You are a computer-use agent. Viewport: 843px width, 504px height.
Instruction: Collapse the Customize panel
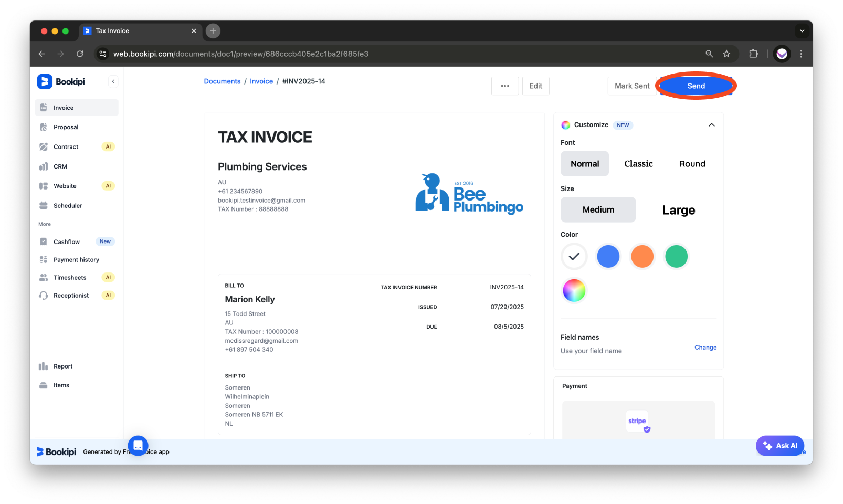click(x=711, y=125)
